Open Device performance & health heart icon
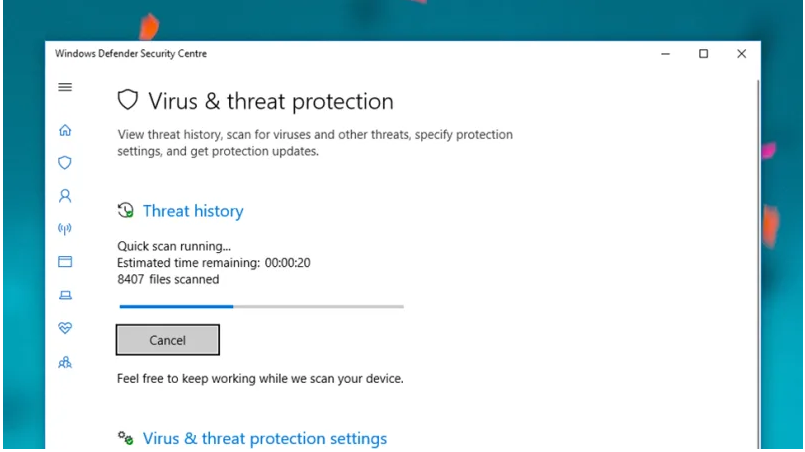Image resolution: width=805 pixels, height=452 pixels. (65, 328)
